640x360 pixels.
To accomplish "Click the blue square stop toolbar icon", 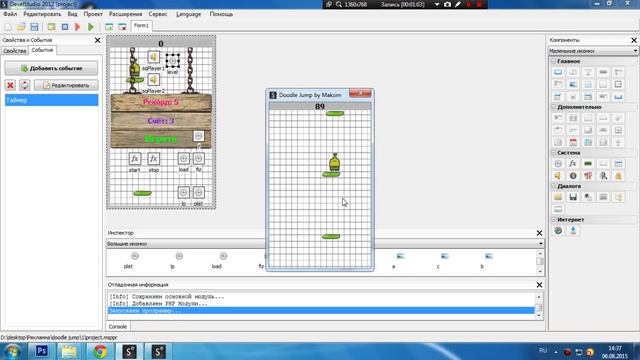I will 65,27.
